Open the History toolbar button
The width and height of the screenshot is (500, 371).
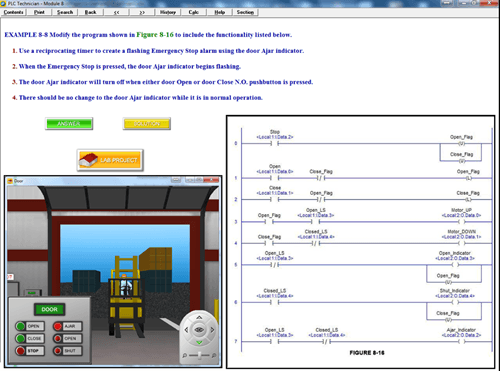click(168, 12)
